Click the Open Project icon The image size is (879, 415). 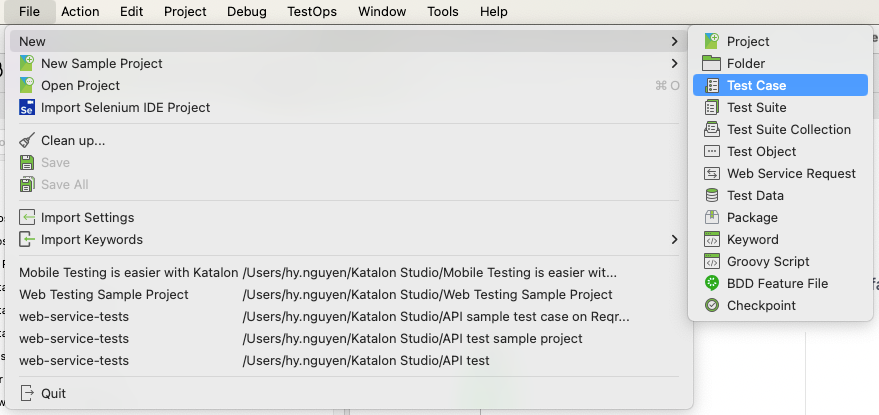tap(27, 85)
